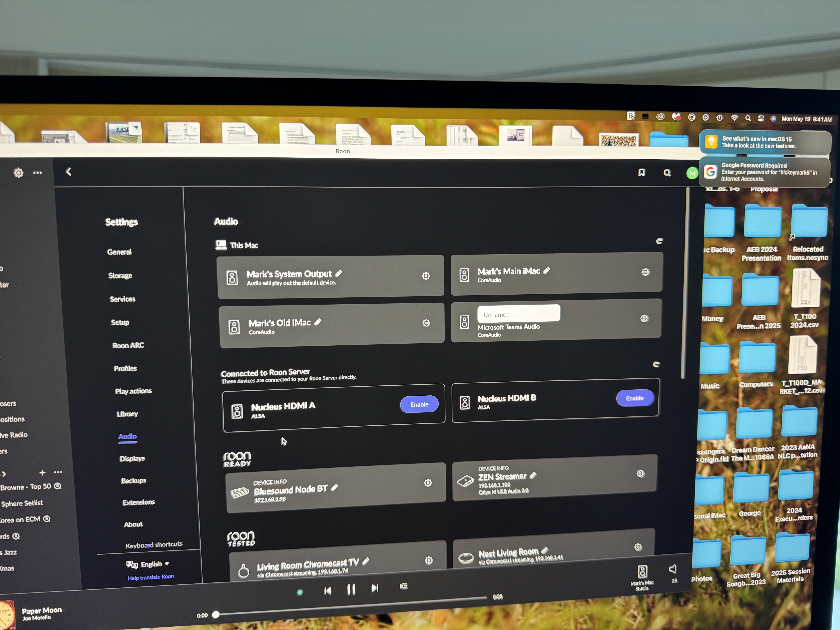This screenshot has width=840, height=630.
Task: Edit name of Mark's System Output
Action: coord(339,273)
